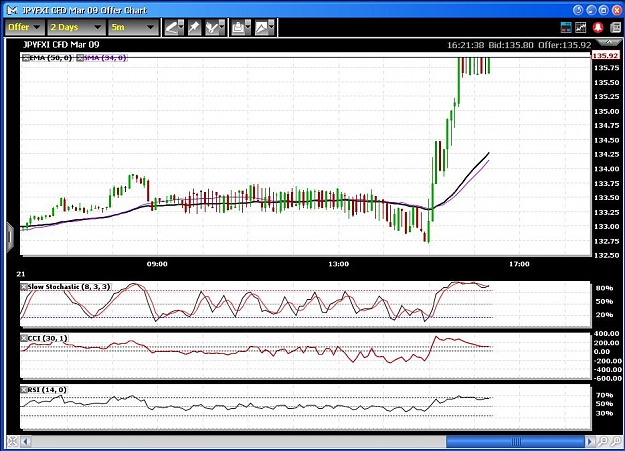Close the Offer Chart window
The image size is (625, 451).
coord(617,10)
